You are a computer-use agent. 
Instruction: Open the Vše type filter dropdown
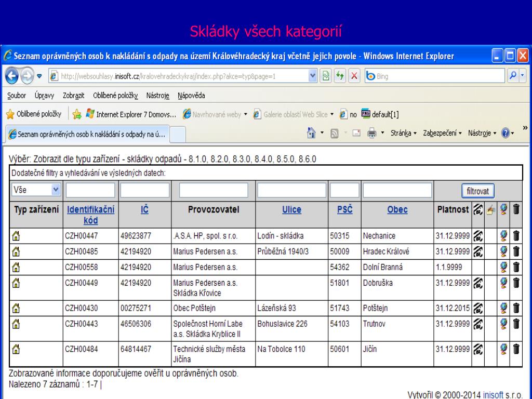click(36, 190)
